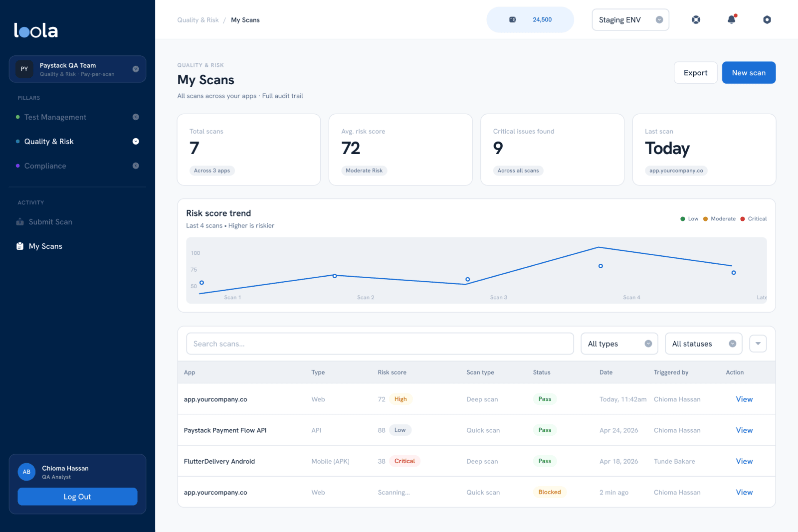
Task: Expand the Paystack QA Team switcher
Action: coord(136,69)
